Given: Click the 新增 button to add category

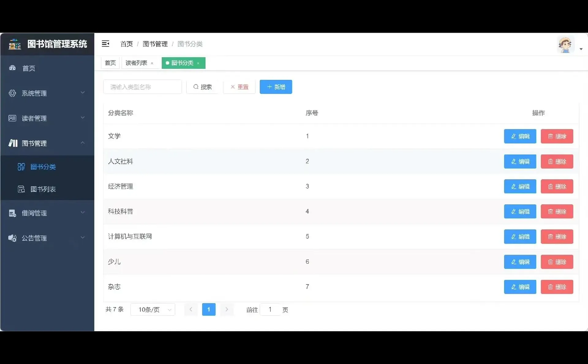Looking at the screenshot, I should (275, 87).
